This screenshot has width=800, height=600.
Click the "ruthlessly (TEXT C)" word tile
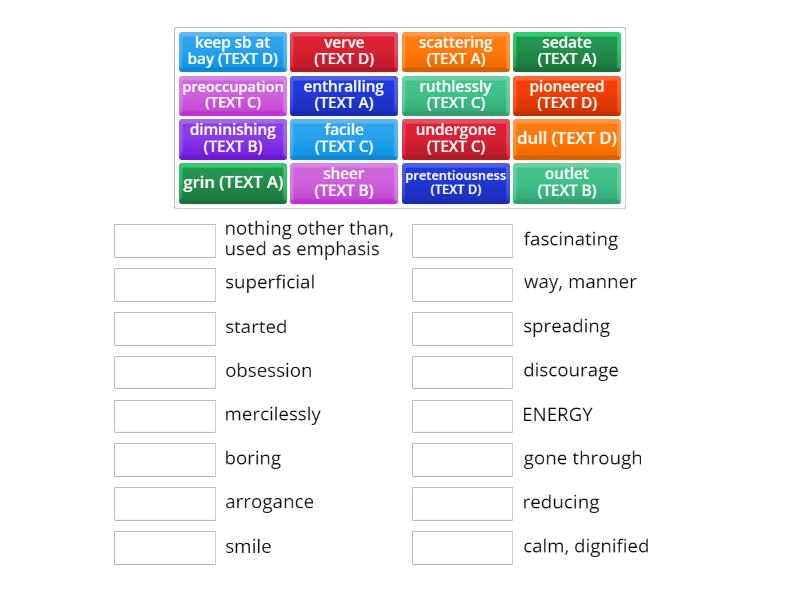[x=455, y=95]
